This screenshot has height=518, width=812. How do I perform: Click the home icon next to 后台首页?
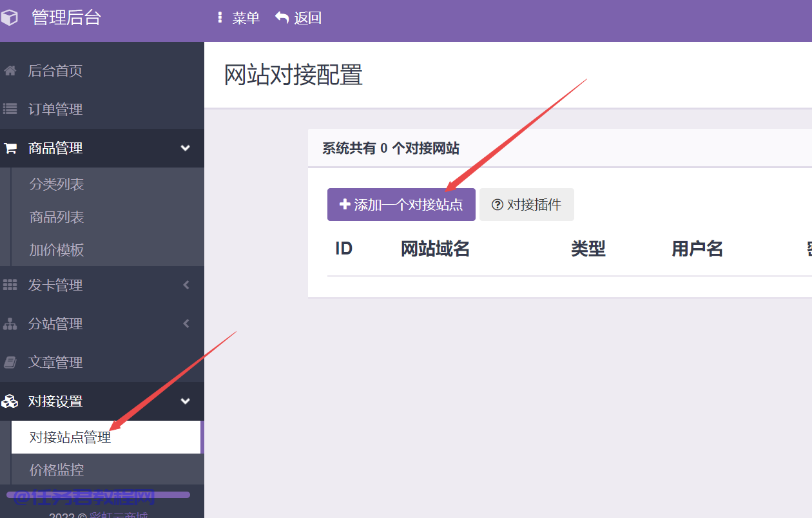10,71
